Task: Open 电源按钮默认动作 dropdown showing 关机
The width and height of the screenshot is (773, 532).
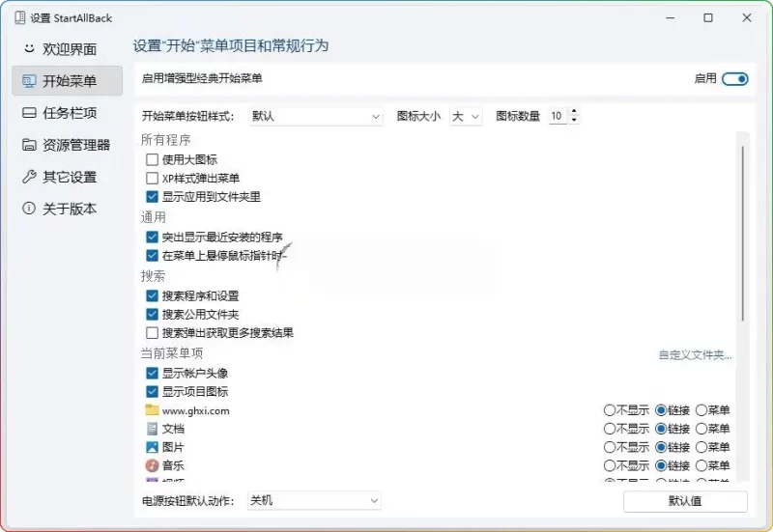Action: (314, 501)
